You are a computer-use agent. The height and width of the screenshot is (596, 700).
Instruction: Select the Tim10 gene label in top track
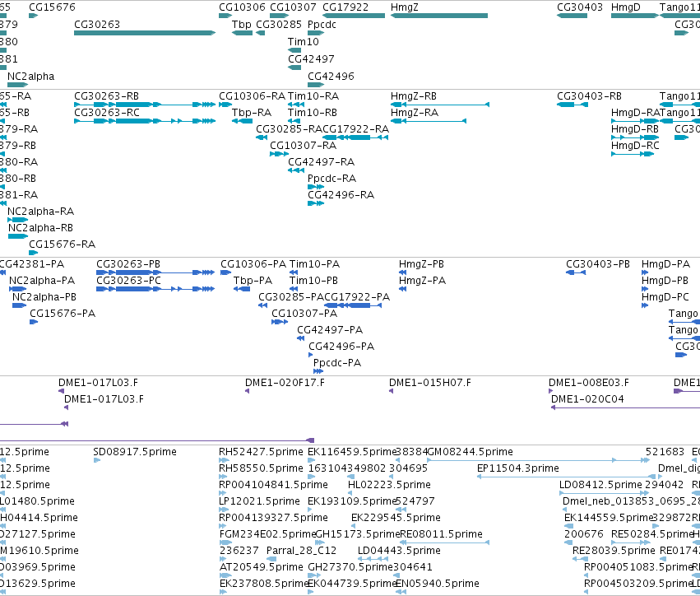304,41
